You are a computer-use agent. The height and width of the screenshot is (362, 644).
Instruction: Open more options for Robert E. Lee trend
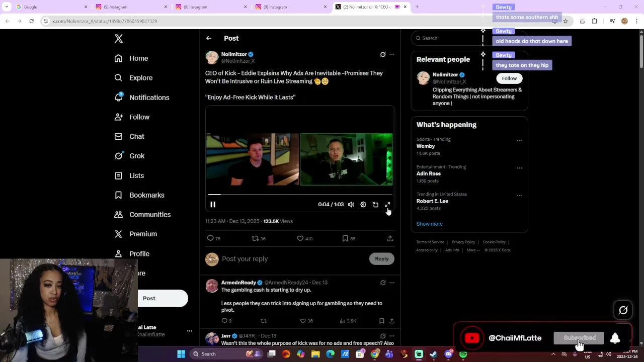point(519,196)
